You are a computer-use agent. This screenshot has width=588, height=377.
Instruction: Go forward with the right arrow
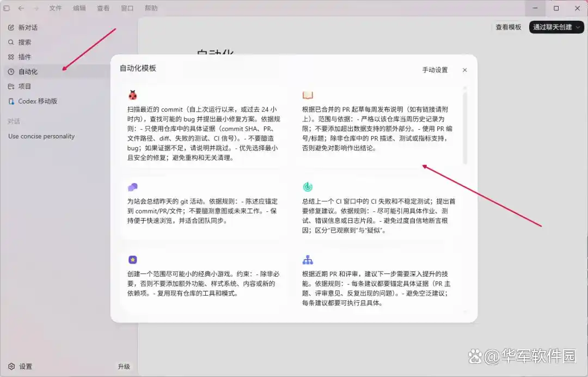click(36, 8)
